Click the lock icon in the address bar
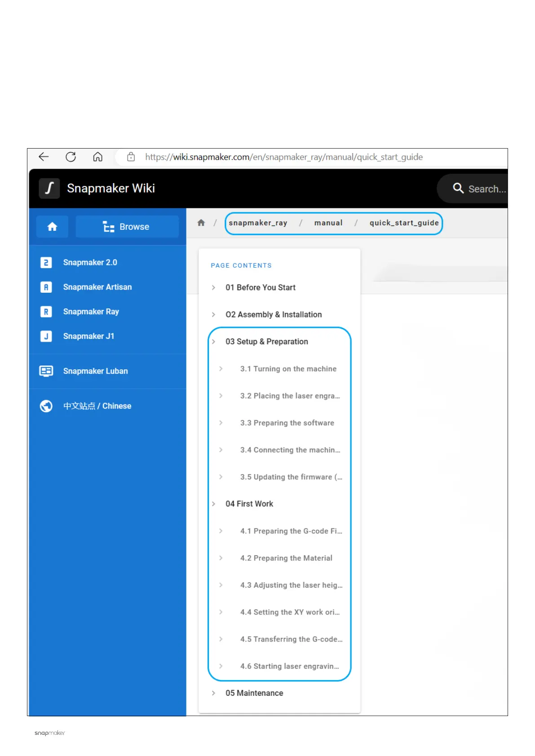 131,157
